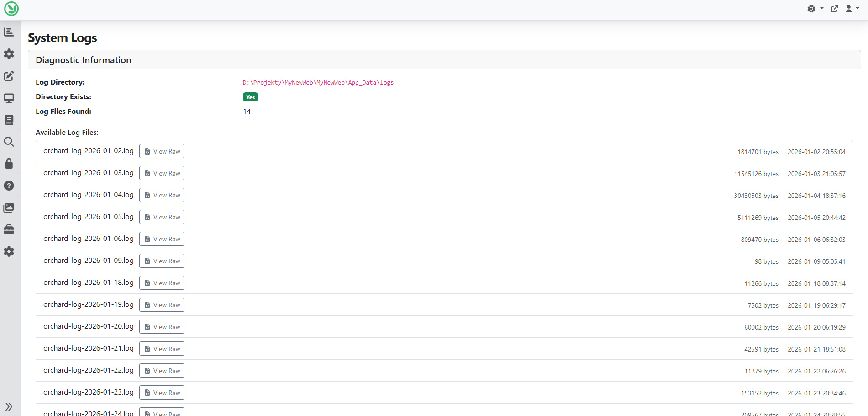Open the toolbox icon in sidebar
Viewport: 868px width, 416px height.
click(x=9, y=229)
